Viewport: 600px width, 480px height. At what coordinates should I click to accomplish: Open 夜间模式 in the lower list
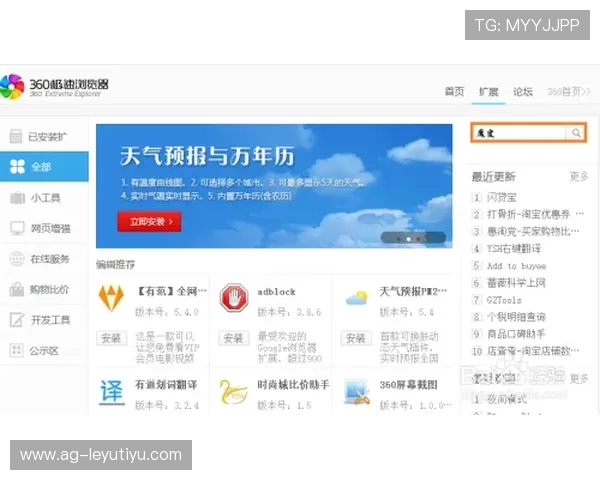[x=506, y=399]
